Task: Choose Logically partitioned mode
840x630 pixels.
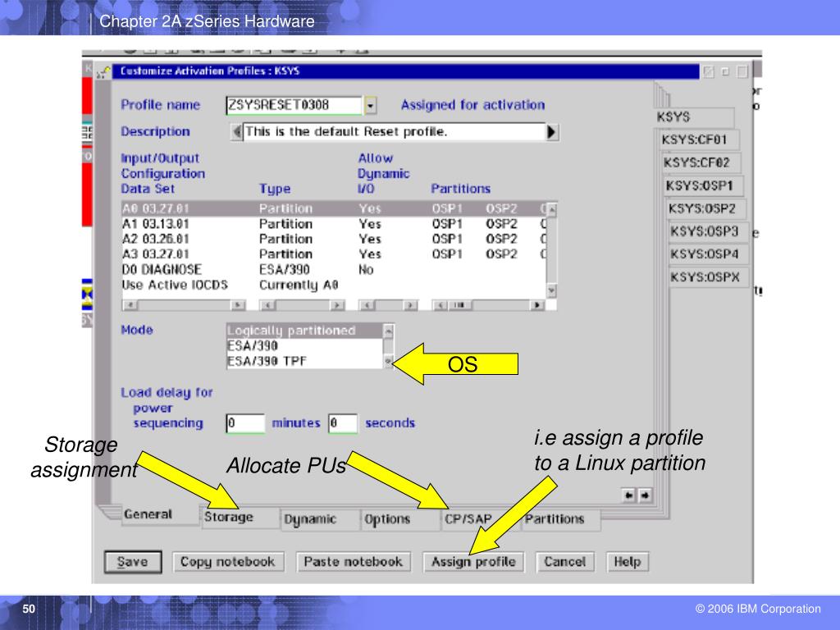Action: [x=304, y=331]
